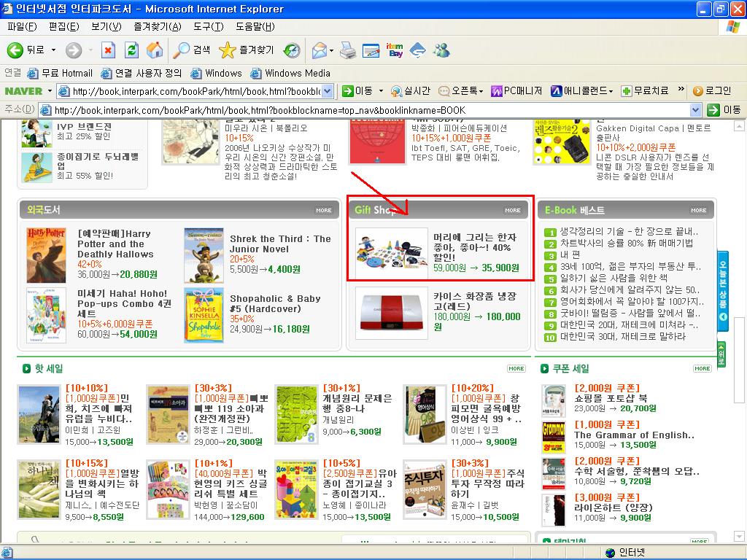Expand the Mail icon dropdown arrow
The height and width of the screenshot is (560, 747).
point(331,50)
